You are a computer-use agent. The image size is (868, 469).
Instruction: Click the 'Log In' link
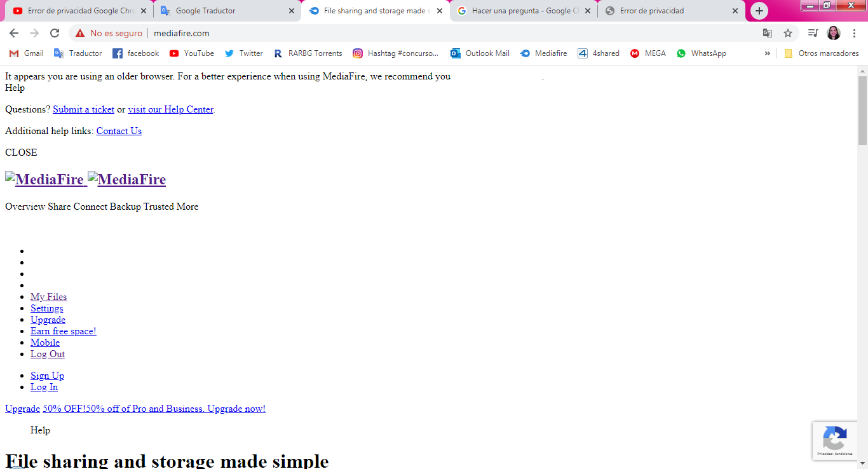(44, 387)
